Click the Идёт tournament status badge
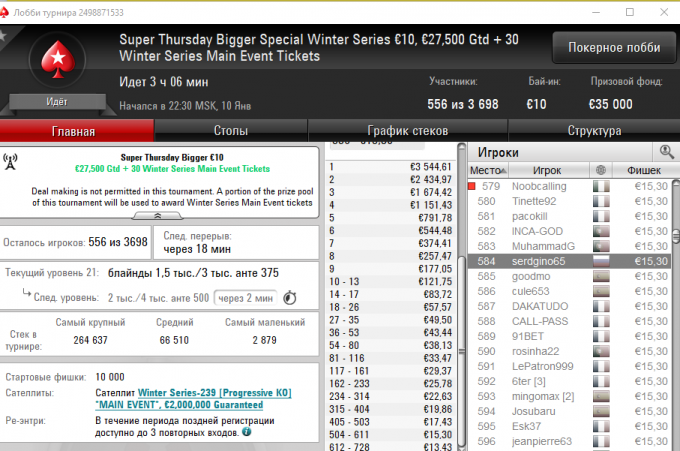The height and width of the screenshot is (451, 680). [57, 102]
